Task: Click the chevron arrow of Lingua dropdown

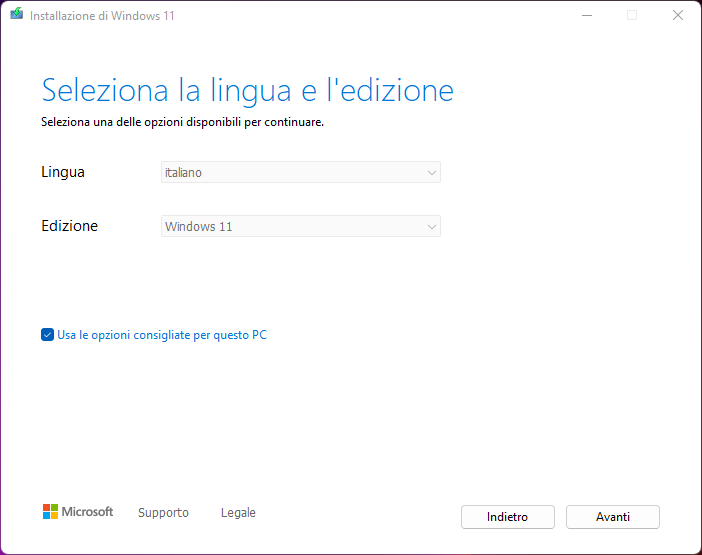Action: (x=431, y=173)
